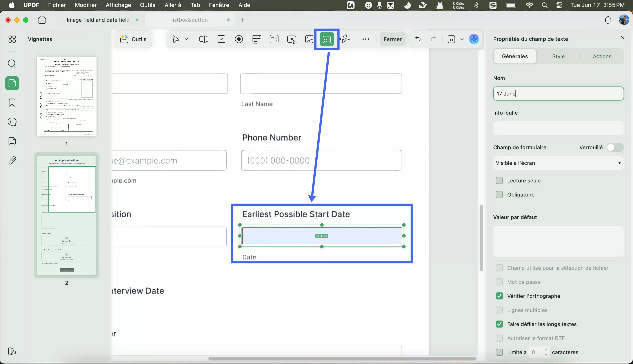Viewport: 633px width, 364px height.
Task: Click the Valeur par défaut text area
Action: pos(558,241)
